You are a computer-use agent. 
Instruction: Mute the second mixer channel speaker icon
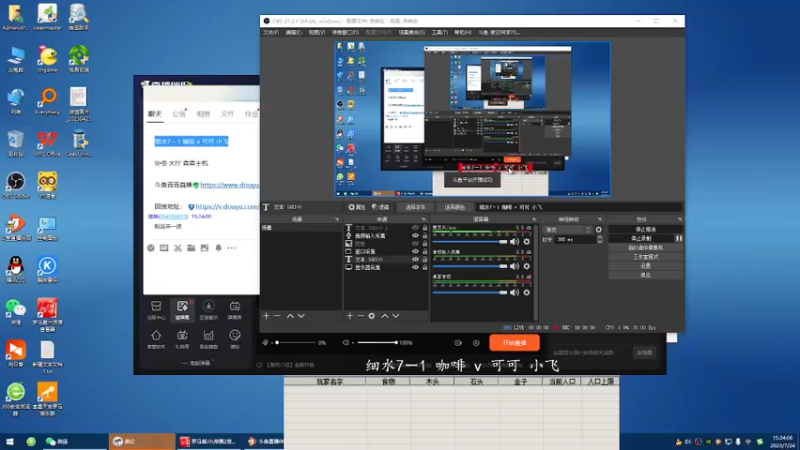[x=514, y=266]
